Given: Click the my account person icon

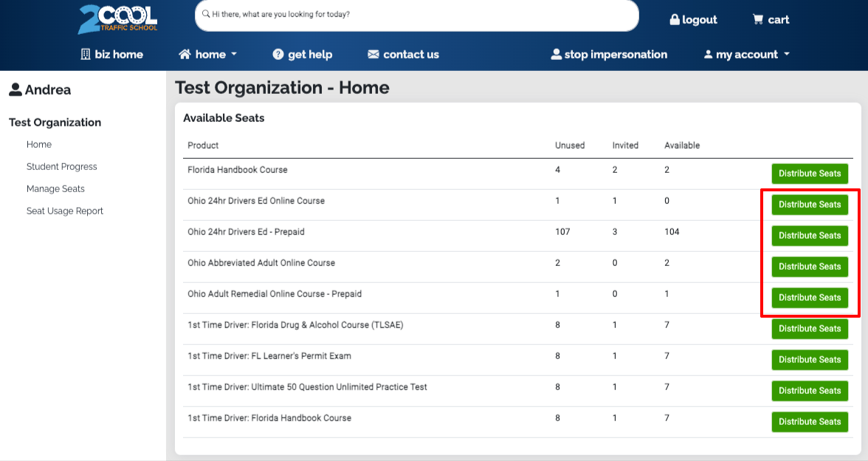Looking at the screenshot, I should 708,55.
